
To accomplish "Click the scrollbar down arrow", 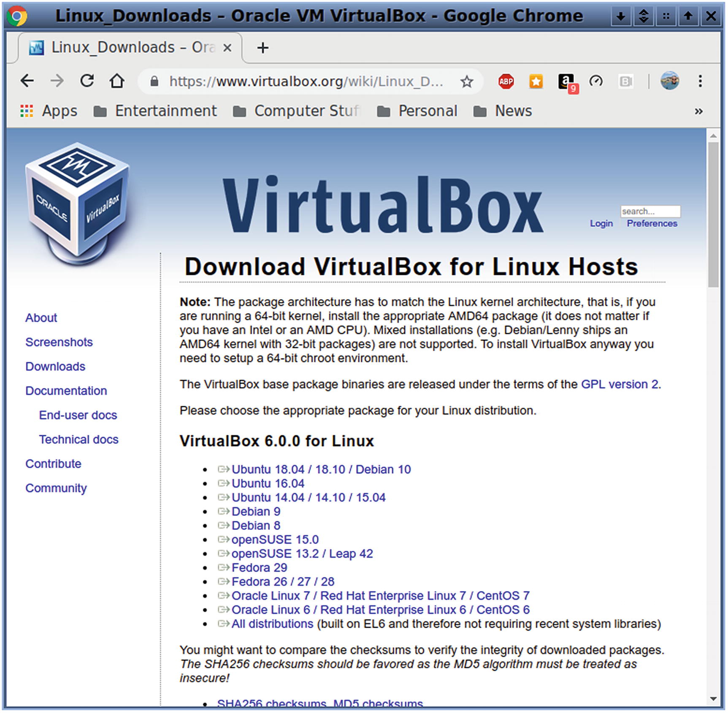I will pos(713,699).
